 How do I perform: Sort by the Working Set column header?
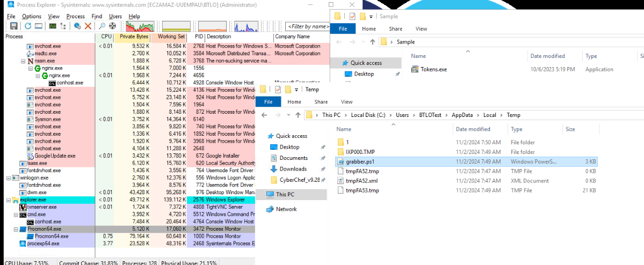[x=169, y=36]
